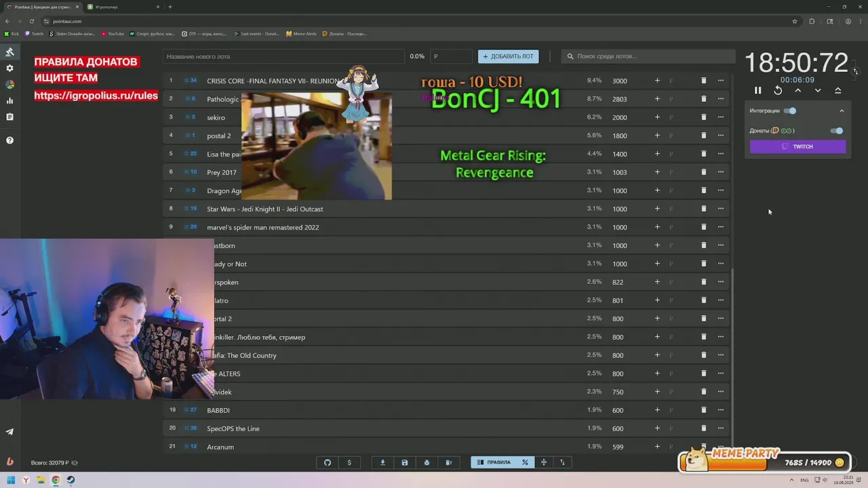Toggle the compact rows icon in bottom toolbar

(543, 462)
